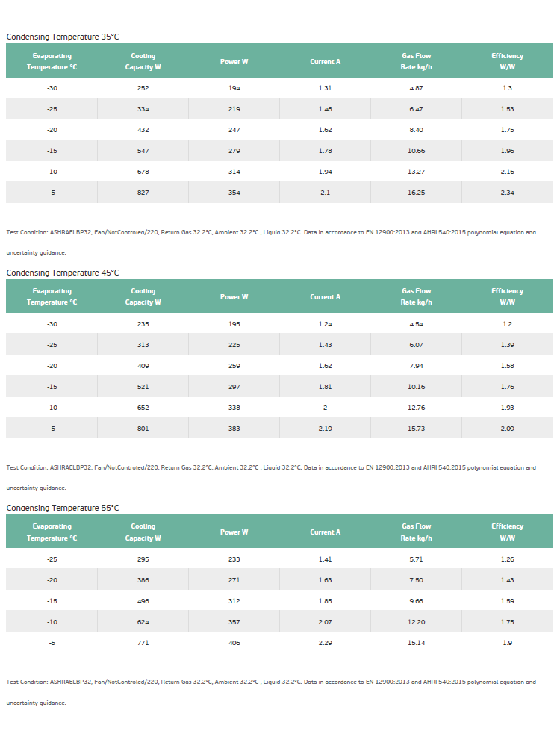The height and width of the screenshot is (737, 560).
Task: Click gas flow rate value 16.25
Action: pos(416,192)
